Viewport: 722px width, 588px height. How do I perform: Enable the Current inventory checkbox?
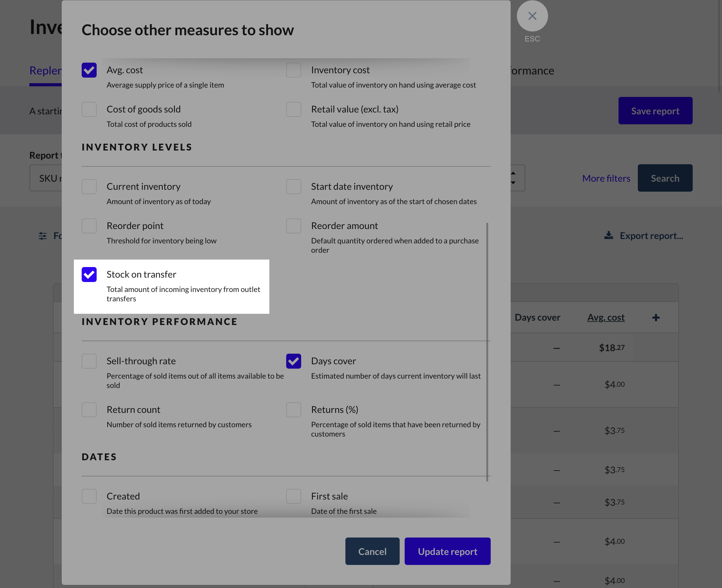(89, 187)
